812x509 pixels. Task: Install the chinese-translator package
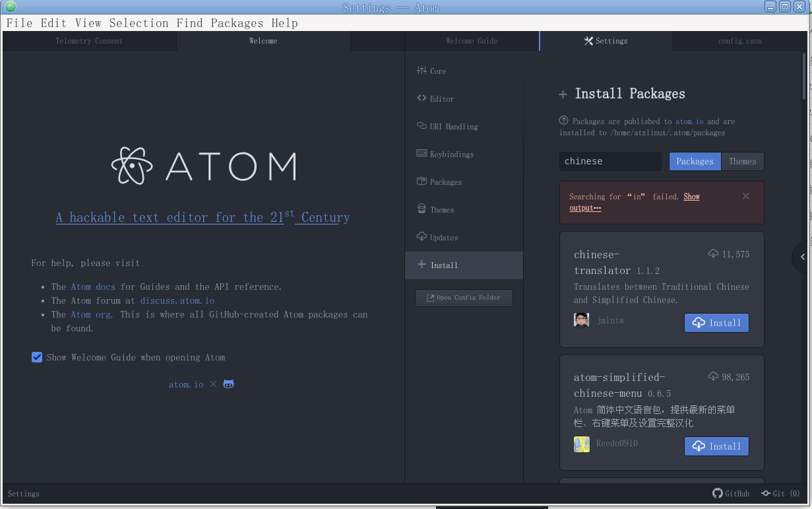tap(716, 323)
